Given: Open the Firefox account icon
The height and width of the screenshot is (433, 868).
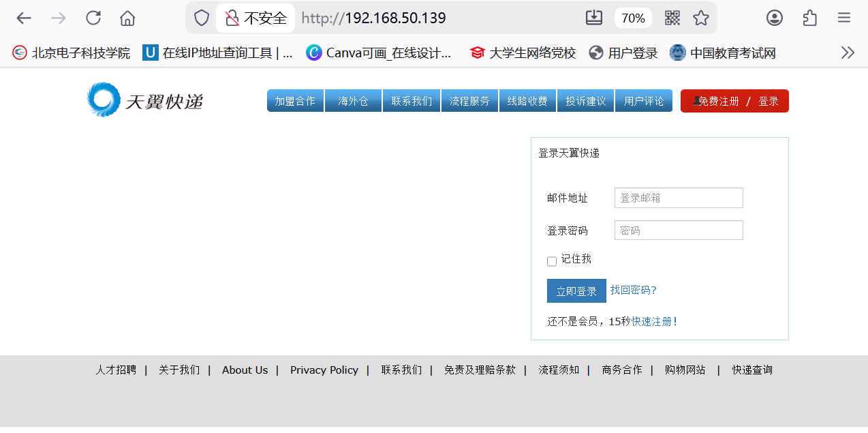Looking at the screenshot, I should [774, 18].
